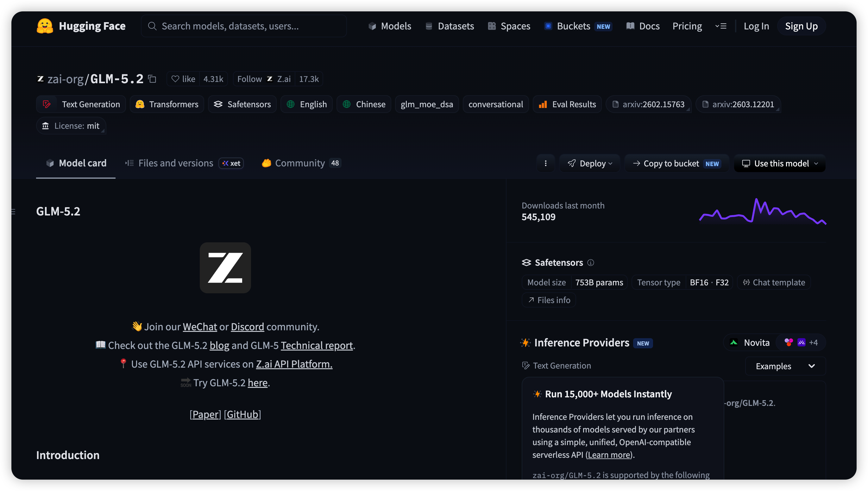
Task: Switch to the Community tab
Action: tap(301, 163)
